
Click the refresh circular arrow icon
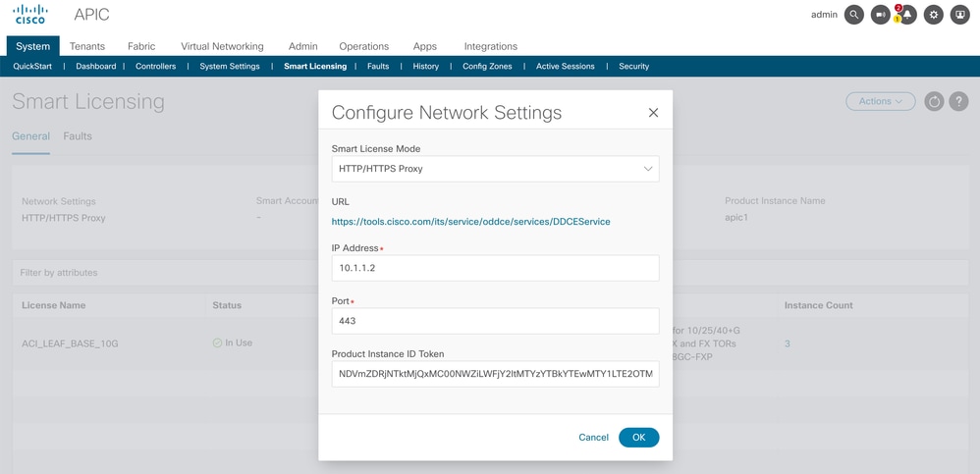click(x=934, y=101)
